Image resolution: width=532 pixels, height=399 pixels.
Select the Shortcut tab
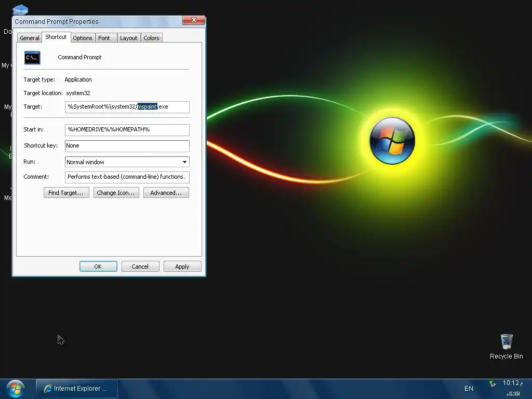56,37
